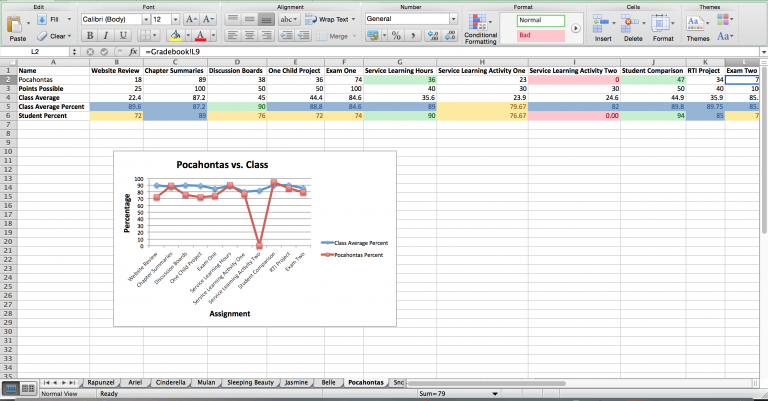Viewport: 768px width, 401px height.
Task: Click the Insert cells icon
Action: coord(603,26)
